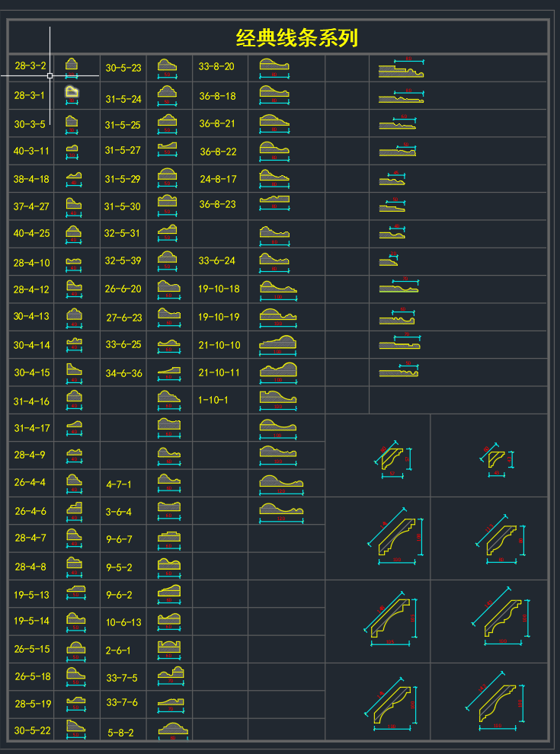Select the 31-4-16 text label

[31, 401]
